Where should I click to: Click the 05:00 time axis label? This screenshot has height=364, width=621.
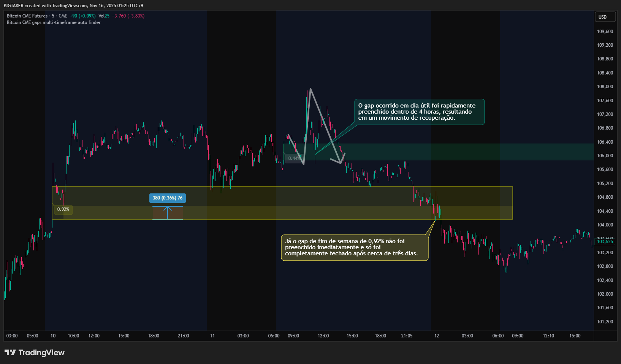tap(32, 336)
